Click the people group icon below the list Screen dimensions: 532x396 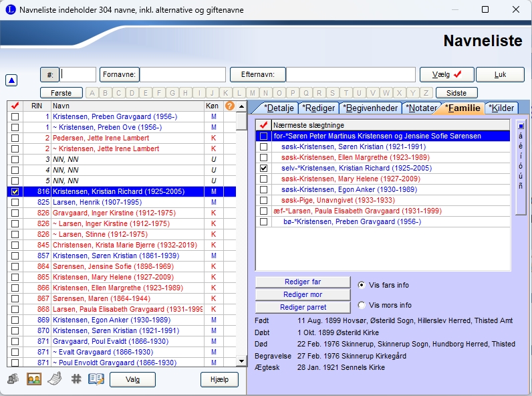point(13,379)
